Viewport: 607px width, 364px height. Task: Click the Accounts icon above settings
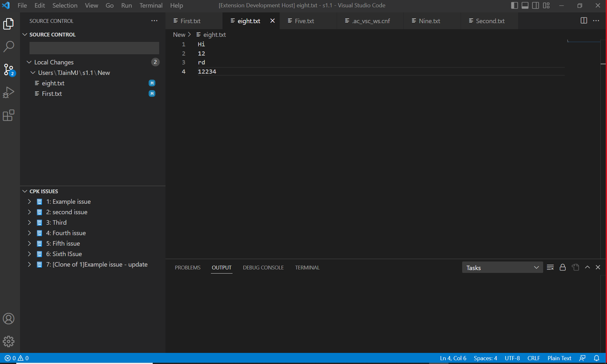click(x=9, y=319)
